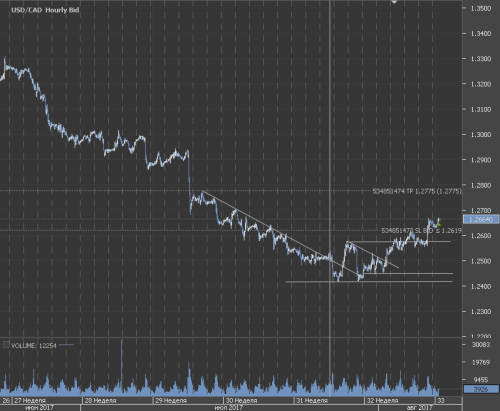Select the 31 Неделя week on time axis
This screenshot has height=411, width=500.
(x=312, y=400)
